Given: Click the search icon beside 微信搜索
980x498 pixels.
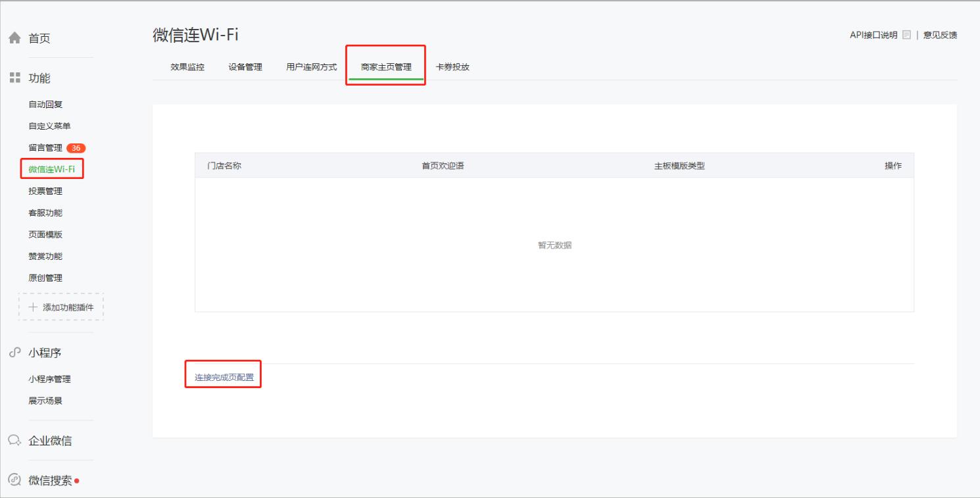Looking at the screenshot, I should click(x=14, y=481).
